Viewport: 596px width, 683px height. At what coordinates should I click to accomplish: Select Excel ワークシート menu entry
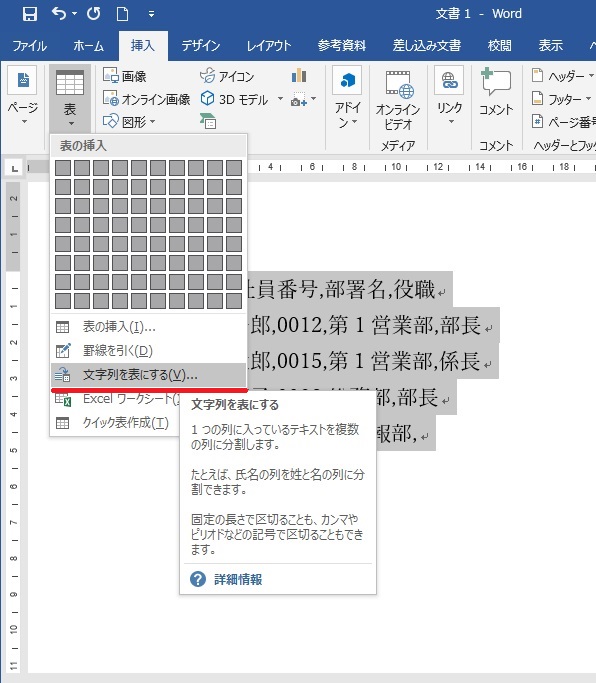coord(116,399)
